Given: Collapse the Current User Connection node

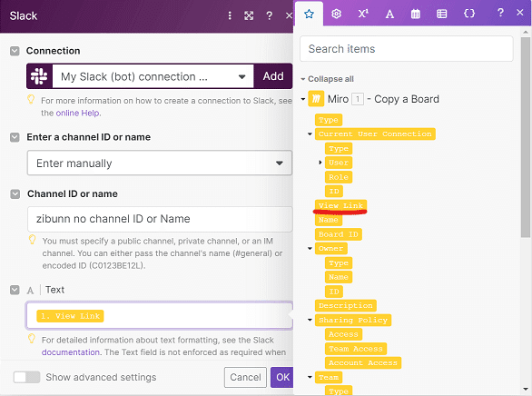Looking at the screenshot, I should (x=310, y=134).
